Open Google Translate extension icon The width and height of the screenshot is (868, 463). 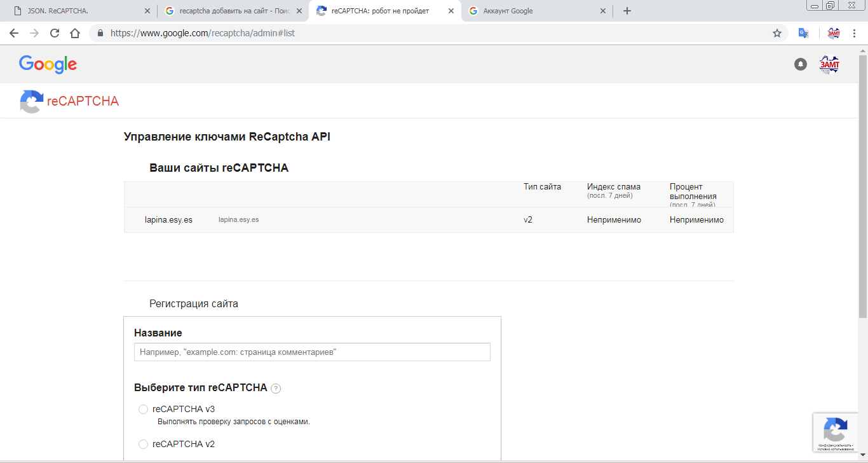803,33
